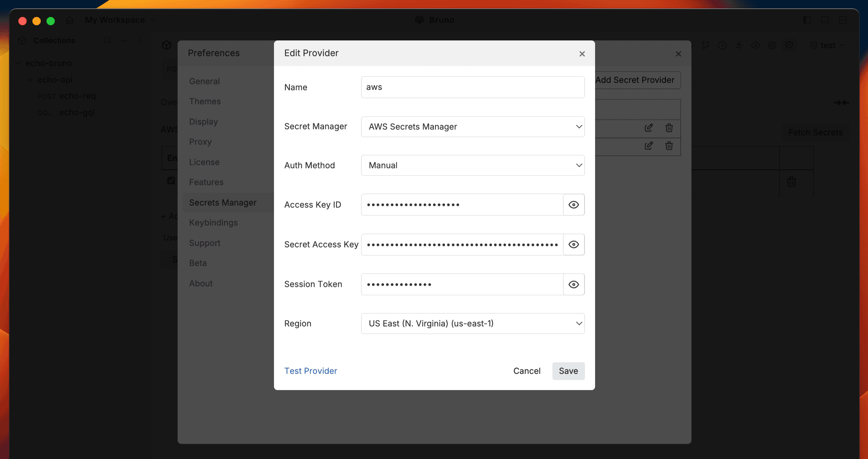Click the security shield icon
Screen dimensions: 868x459
[789, 45]
